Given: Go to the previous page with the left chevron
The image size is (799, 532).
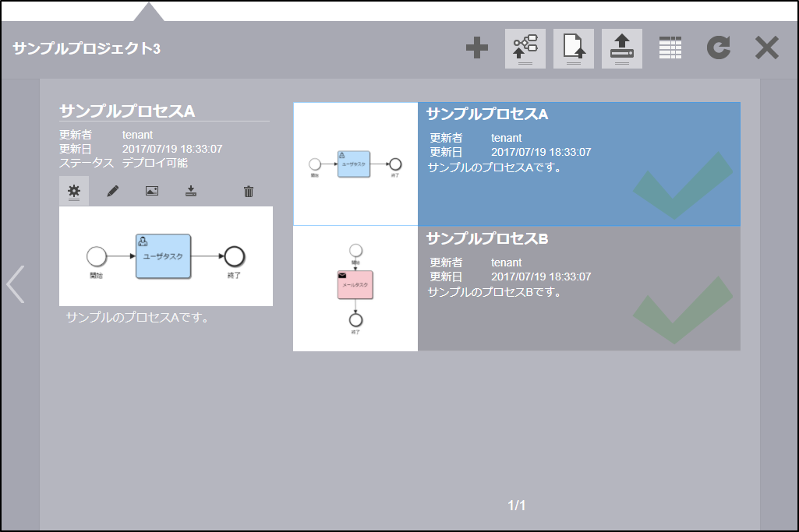Looking at the screenshot, I should pyautogui.click(x=16, y=284).
